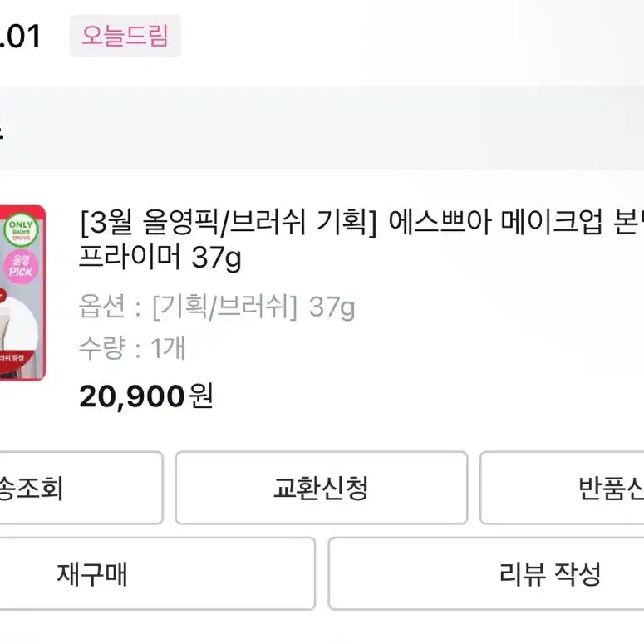Tap the 20,900원 price
This screenshot has width=644, height=644.
pyautogui.click(x=146, y=396)
